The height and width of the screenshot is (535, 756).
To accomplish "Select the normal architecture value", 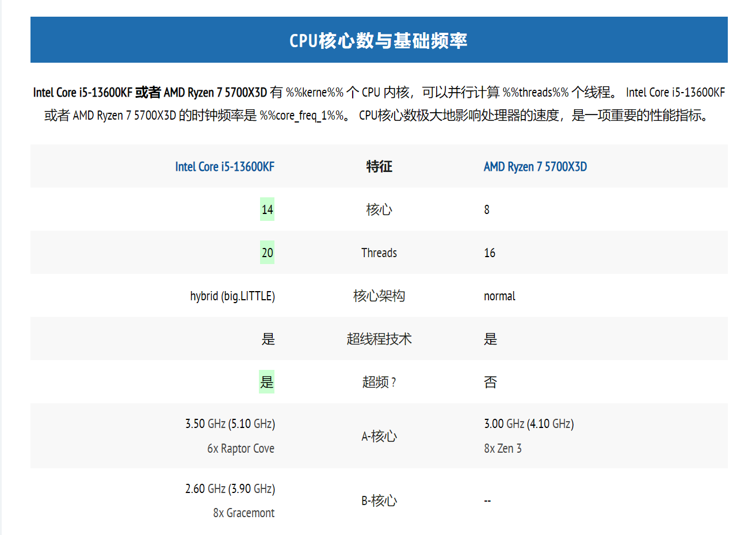I will pos(499,296).
